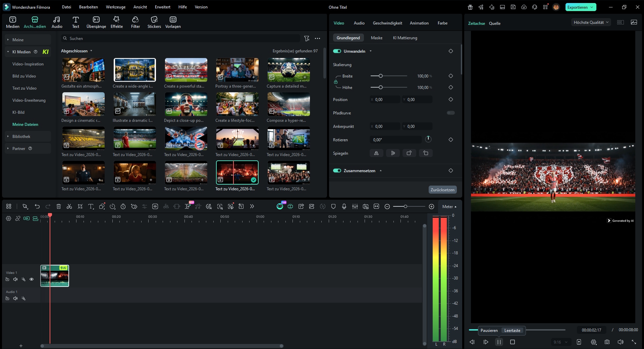Hide Video 1 track with eye icon
This screenshot has width=644, height=349.
tap(32, 279)
